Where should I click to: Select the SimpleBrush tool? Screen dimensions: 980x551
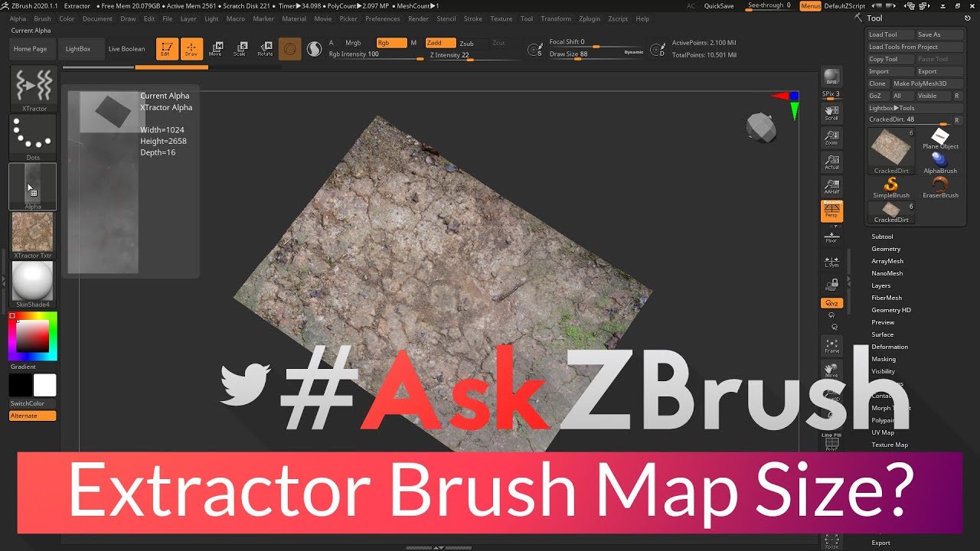click(890, 187)
